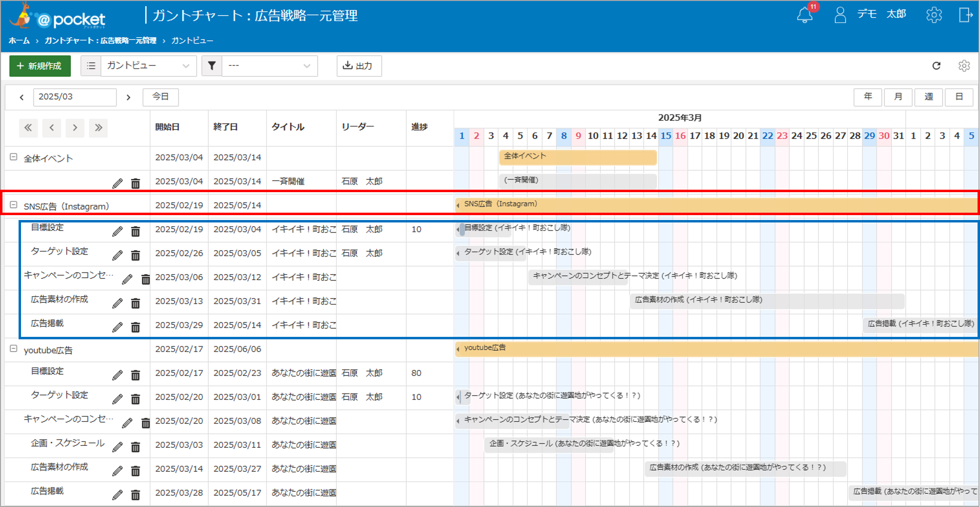Image resolution: width=980 pixels, height=507 pixels.
Task: Click the filter funnel icon
Action: [x=212, y=66]
